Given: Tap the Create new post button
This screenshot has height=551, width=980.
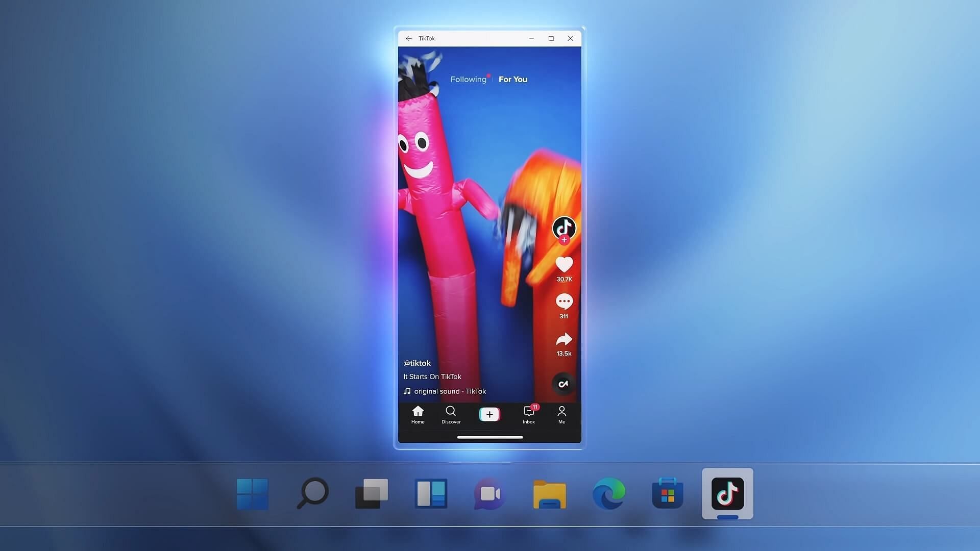Looking at the screenshot, I should 489,413.
